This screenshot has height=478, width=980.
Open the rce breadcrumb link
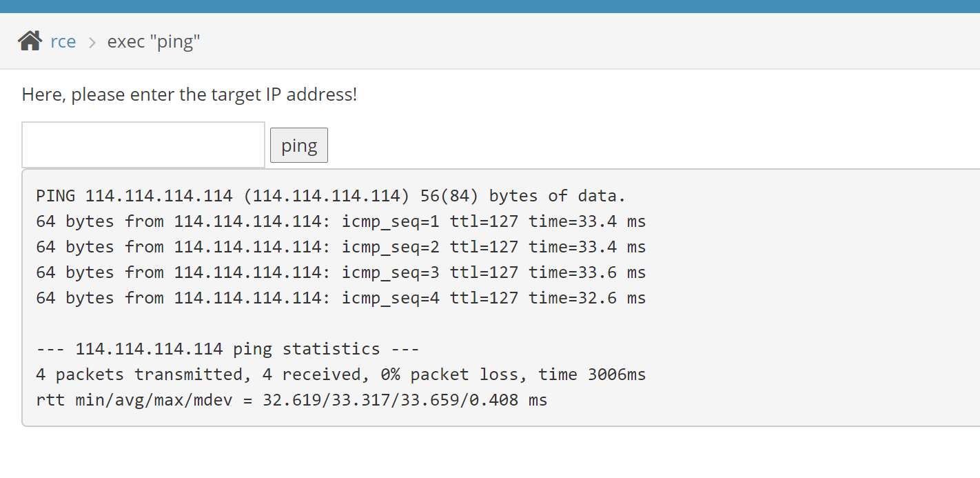click(x=63, y=41)
